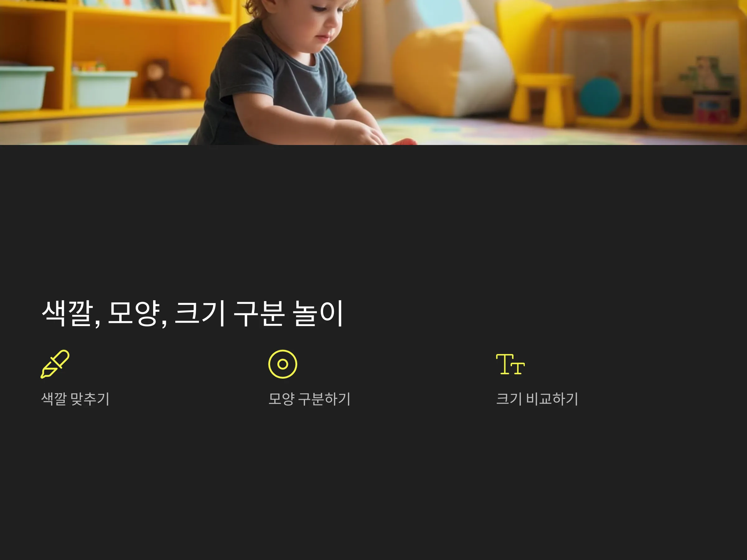Click the brown teddy bear on the shelf
Viewport: 747px width, 560px height.
(166, 80)
